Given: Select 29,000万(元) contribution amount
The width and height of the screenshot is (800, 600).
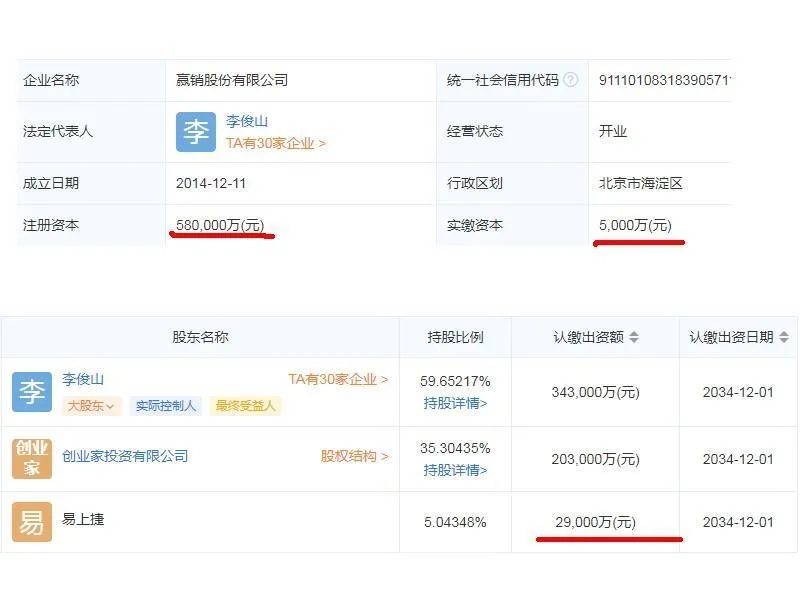Looking at the screenshot, I should (x=595, y=522).
